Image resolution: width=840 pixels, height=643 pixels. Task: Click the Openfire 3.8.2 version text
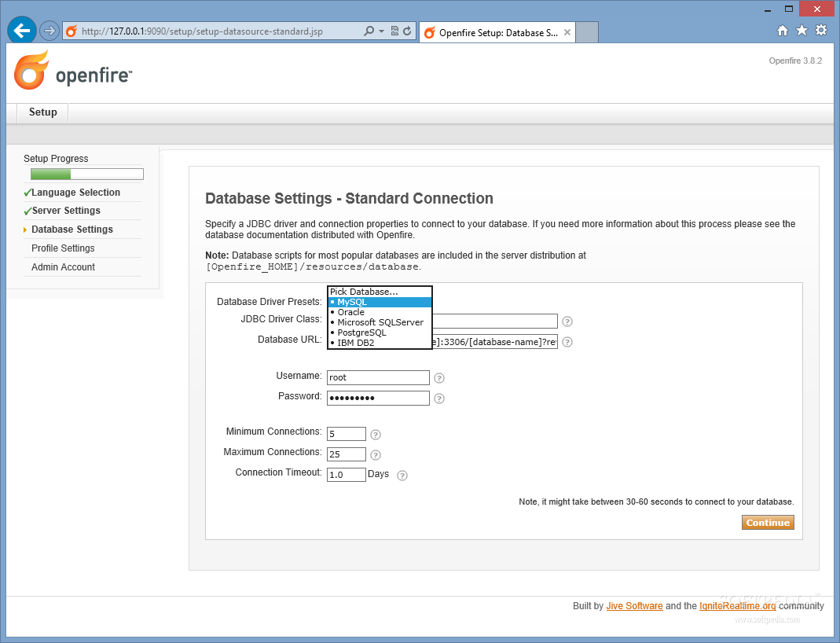[795, 61]
